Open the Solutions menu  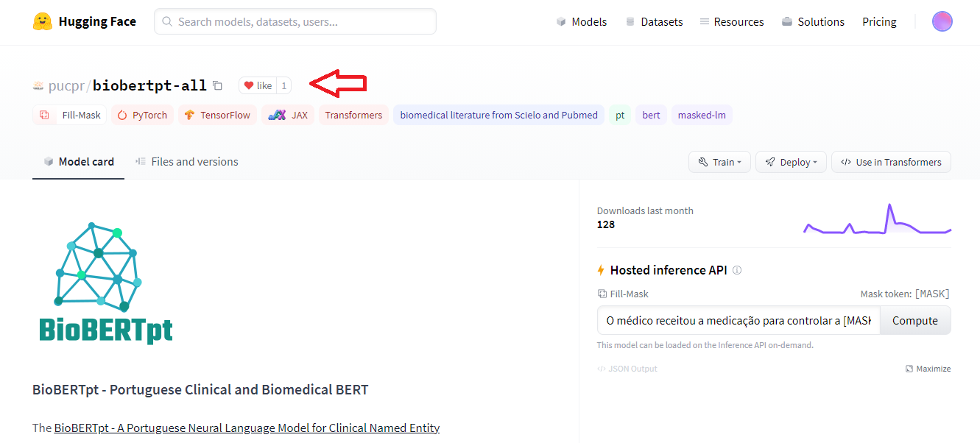(813, 22)
